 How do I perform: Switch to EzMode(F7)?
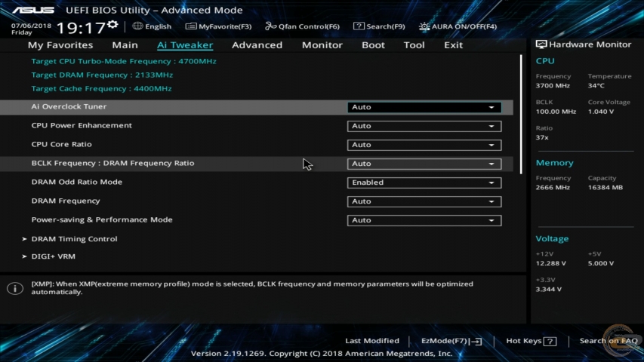pyautogui.click(x=451, y=341)
